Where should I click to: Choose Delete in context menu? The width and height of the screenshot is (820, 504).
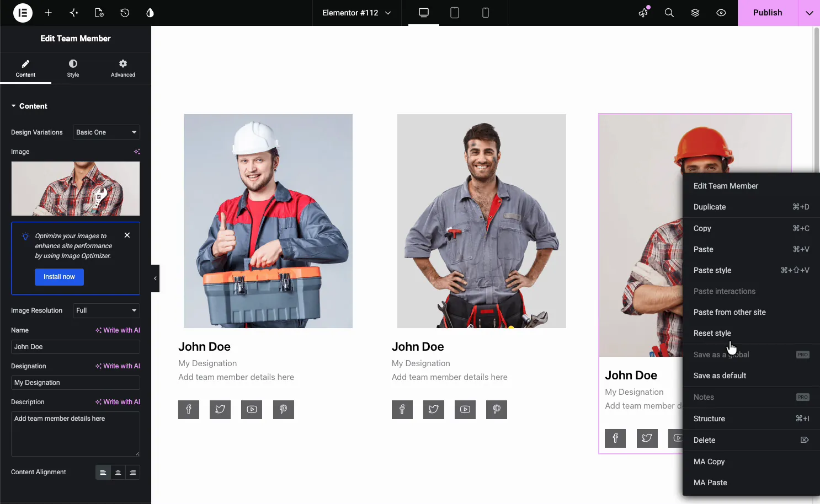(x=751, y=440)
